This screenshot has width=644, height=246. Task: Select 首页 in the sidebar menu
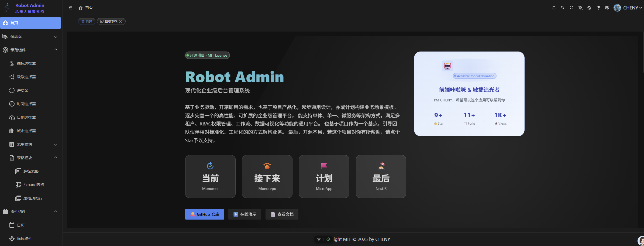click(x=30, y=23)
